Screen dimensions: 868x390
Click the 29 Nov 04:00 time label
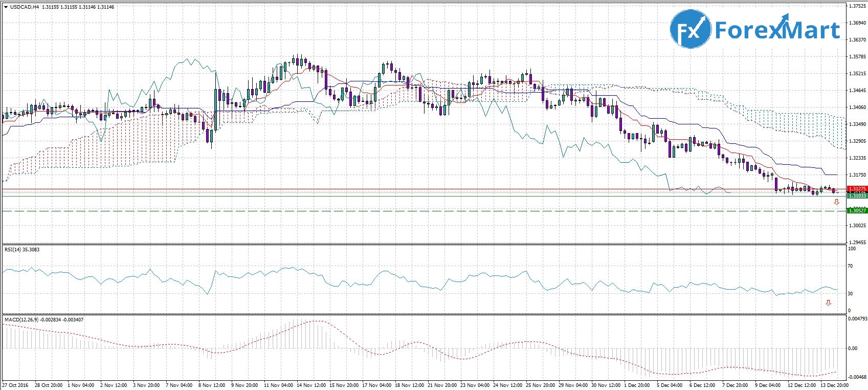point(573,385)
